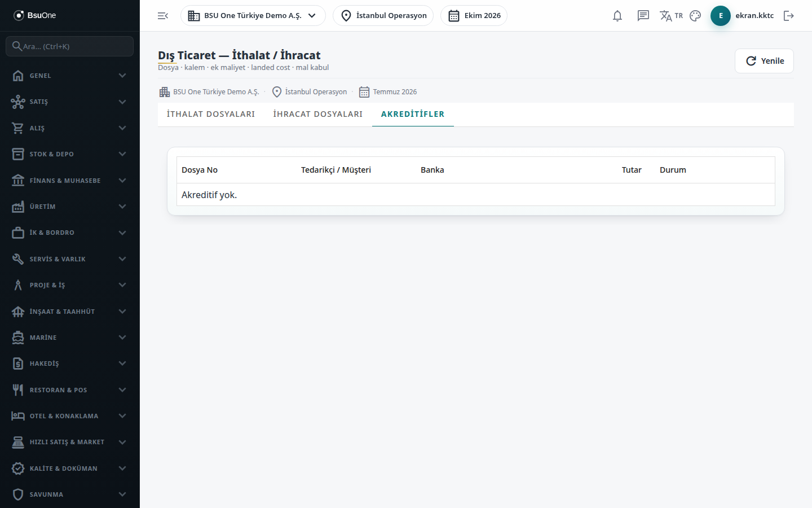Click the logout icon
812x508 pixels.
[x=789, y=16]
